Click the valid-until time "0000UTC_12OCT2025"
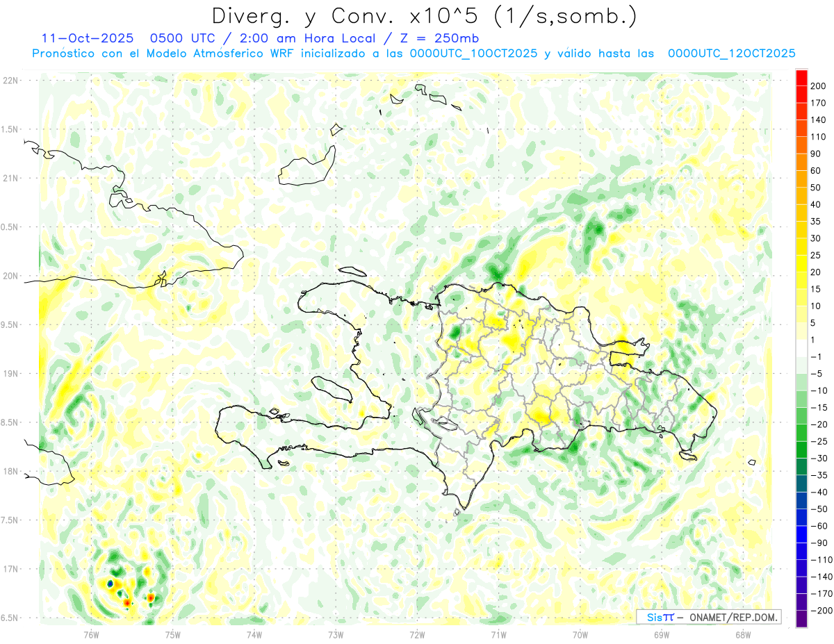 pos(731,53)
